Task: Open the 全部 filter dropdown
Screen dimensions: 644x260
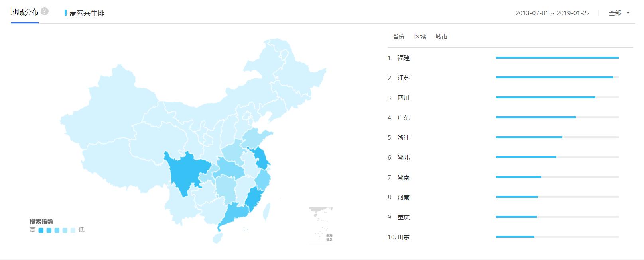Action: coord(614,13)
